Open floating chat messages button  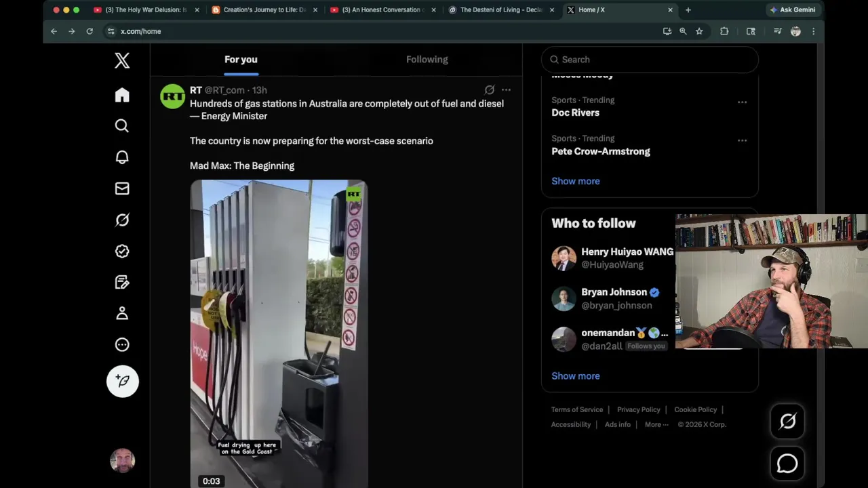[787, 464]
